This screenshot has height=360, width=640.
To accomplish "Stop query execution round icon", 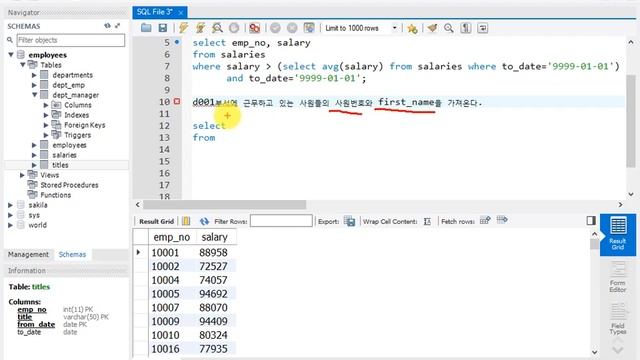I will (234, 28).
